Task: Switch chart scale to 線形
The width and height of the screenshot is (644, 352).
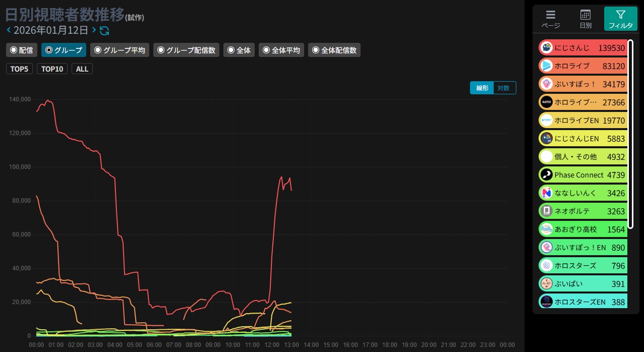Action: (x=482, y=88)
